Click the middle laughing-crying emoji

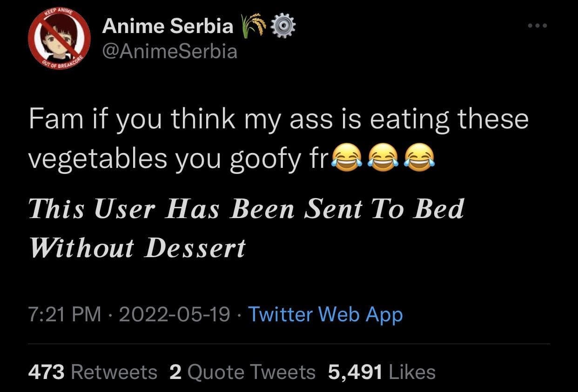coord(382,158)
